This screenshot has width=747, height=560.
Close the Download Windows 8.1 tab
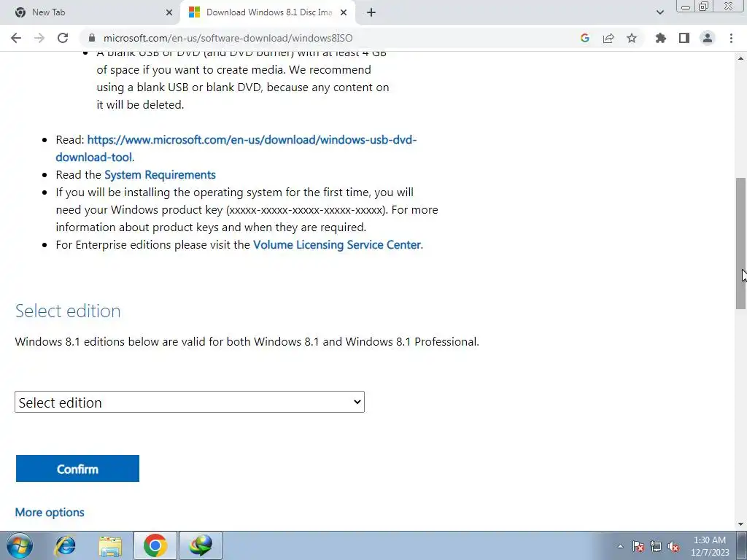tap(344, 12)
